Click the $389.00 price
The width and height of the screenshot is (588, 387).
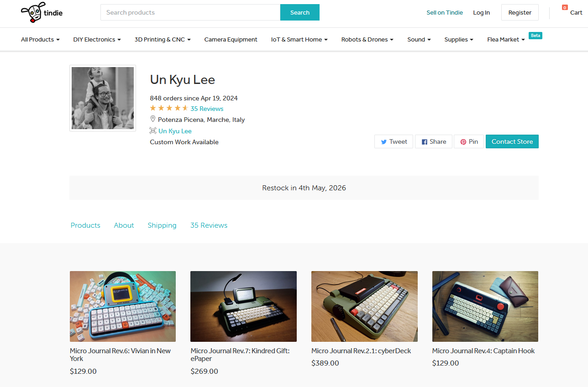pyautogui.click(x=325, y=363)
